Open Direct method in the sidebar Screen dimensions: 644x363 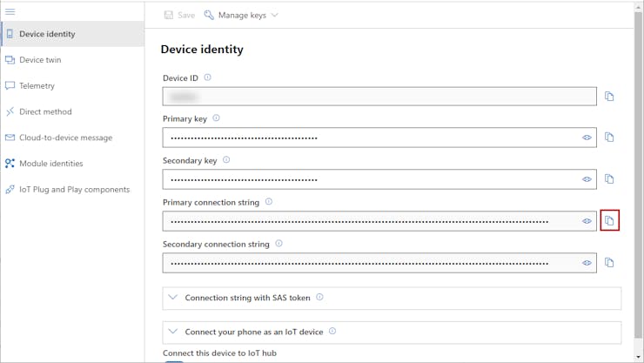(45, 111)
